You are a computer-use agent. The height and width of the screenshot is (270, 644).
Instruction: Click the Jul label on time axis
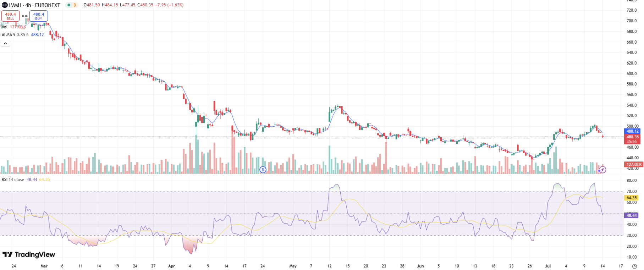548,266
